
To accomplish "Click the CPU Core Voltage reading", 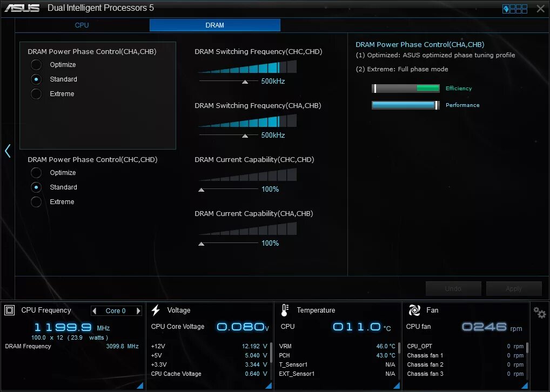I will coord(243,327).
